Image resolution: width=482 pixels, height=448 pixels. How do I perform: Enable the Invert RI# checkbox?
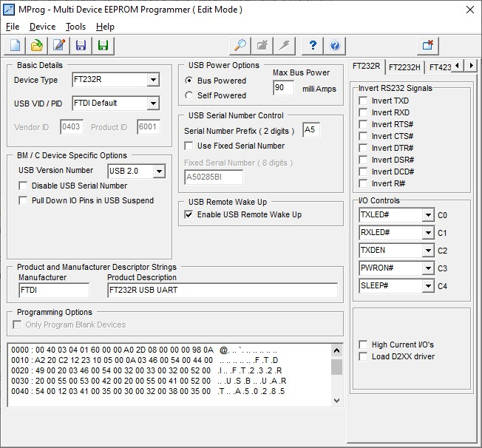363,183
